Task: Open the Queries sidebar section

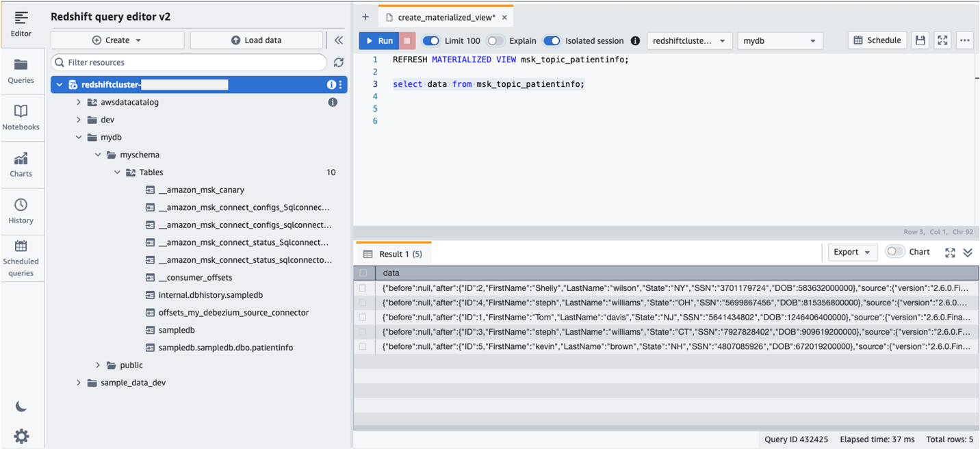Action: pyautogui.click(x=21, y=71)
